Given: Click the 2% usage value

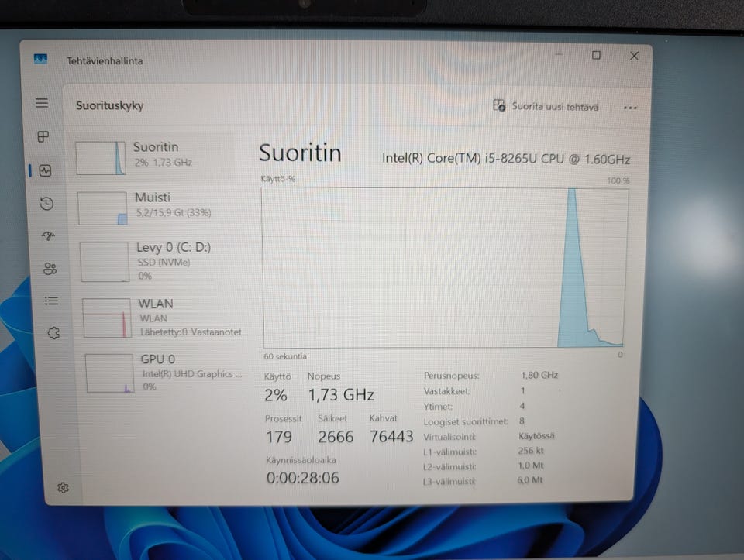Looking at the screenshot, I should [276, 395].
